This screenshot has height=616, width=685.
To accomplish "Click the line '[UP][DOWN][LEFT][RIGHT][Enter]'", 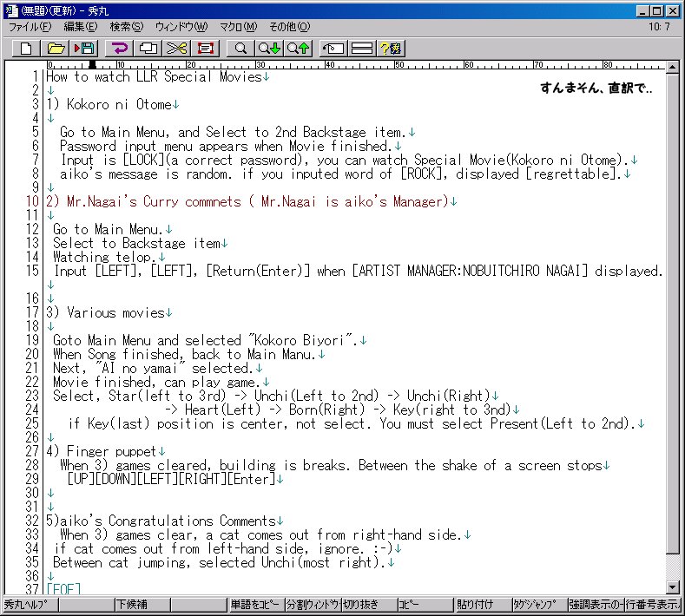I will (x=171, y=480).
